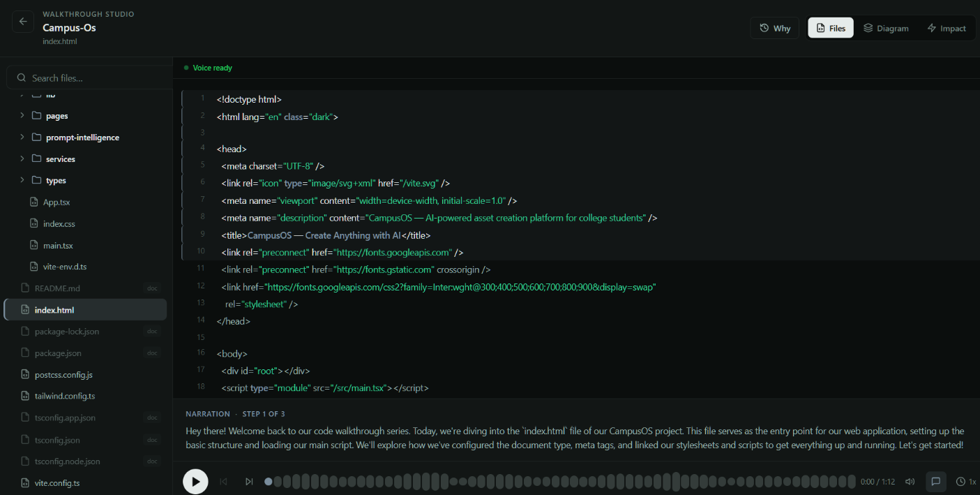Screen dimensions: 980x495
Task: Click the doc badge beside tsconfig.json
Action: click(x=152, y=440)
